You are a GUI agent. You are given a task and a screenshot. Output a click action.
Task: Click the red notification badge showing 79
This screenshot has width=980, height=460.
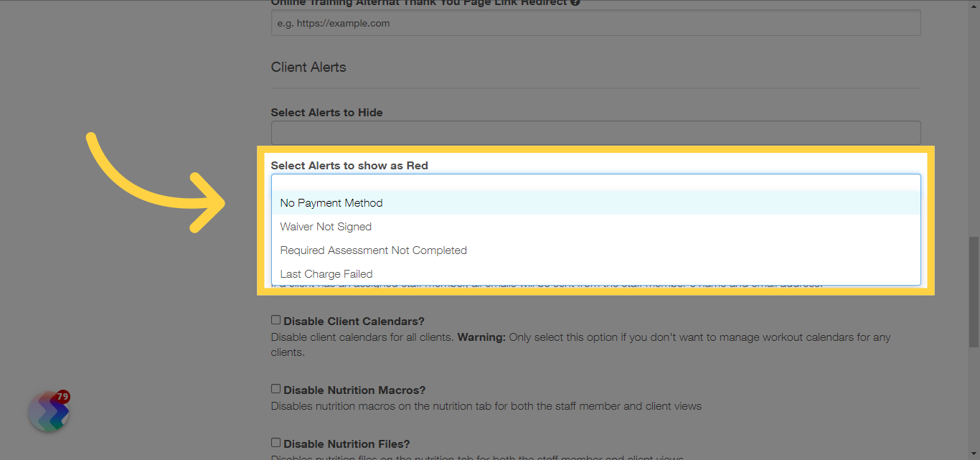(62, 395)
